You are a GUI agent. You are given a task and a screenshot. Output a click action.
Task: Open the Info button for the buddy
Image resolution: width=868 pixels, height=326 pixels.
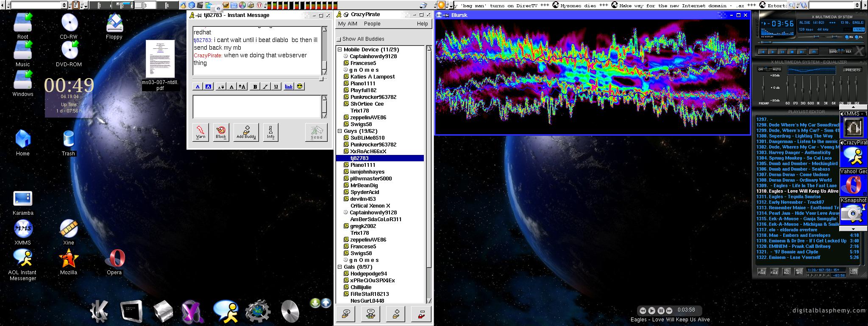pyautogui.click(x=270, y=132)
